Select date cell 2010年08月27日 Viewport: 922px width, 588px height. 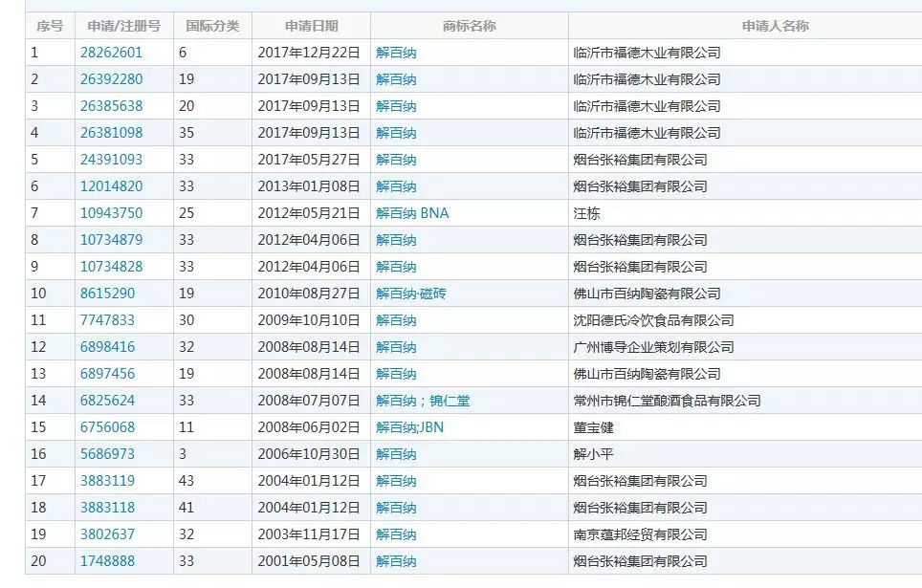(x=309, y=294)
